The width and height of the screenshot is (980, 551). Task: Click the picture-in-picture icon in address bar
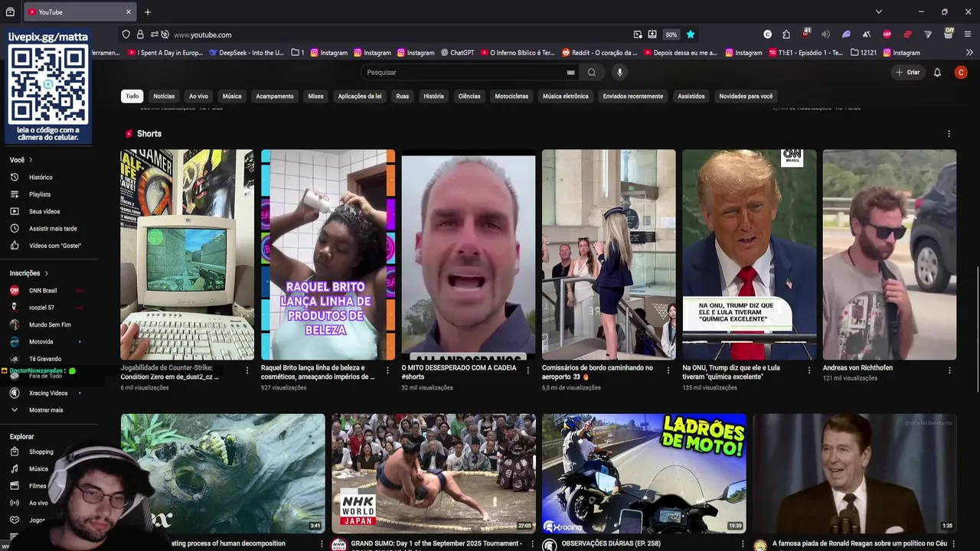pos(638,34)
